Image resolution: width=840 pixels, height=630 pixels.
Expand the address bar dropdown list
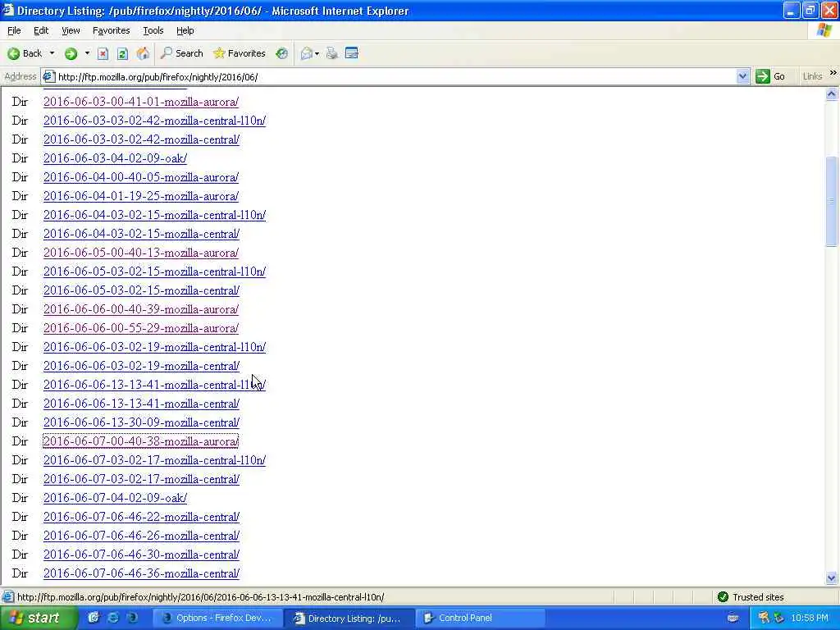tap(742, 76)
